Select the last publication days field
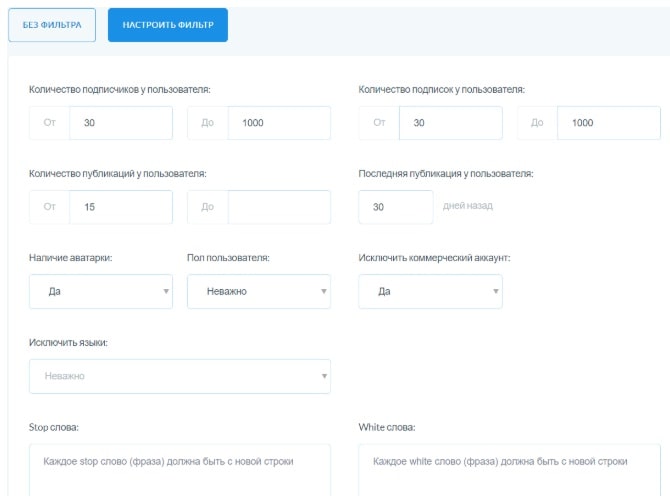 tap(395, 207)
